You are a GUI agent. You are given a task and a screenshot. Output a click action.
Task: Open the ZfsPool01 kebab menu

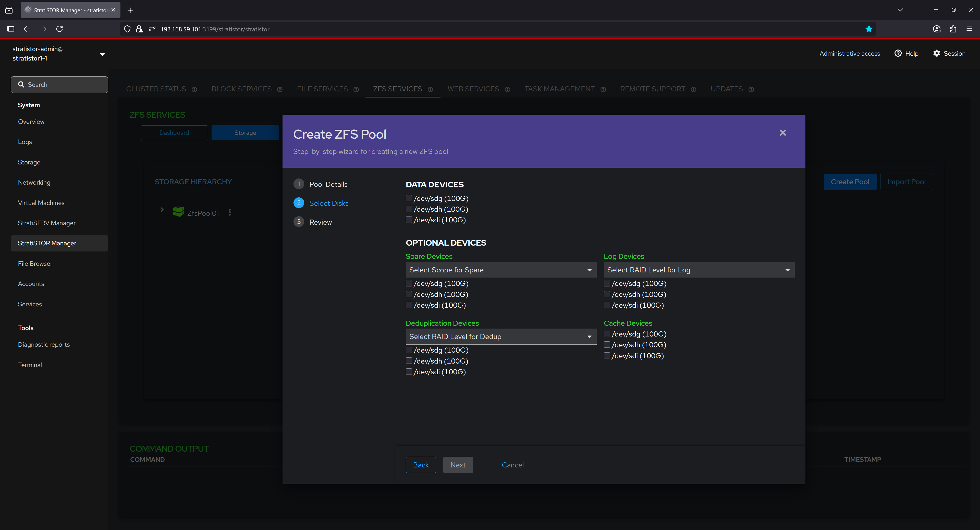click(x=229, y=212)
